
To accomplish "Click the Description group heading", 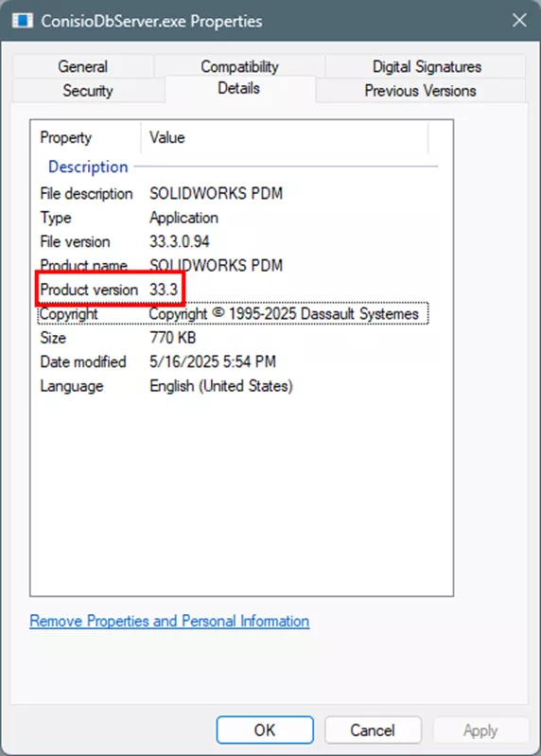I will coord(88,167).
